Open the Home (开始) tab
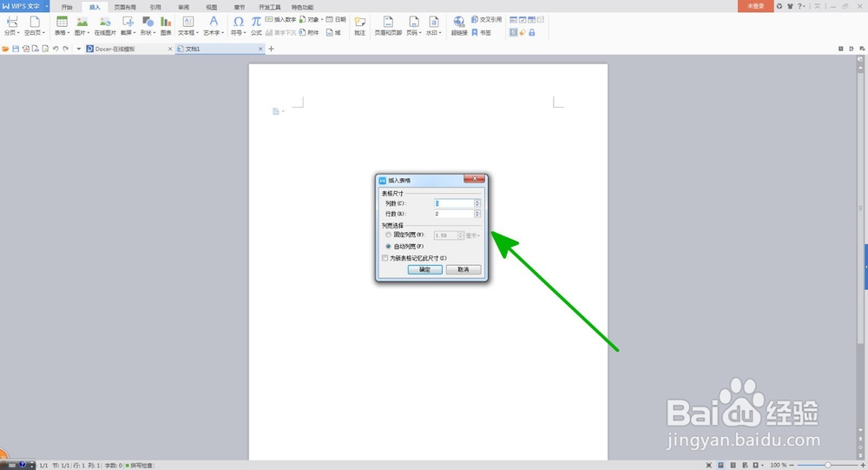Image resolution: width=868 pixels, height=470 pixels. coord(67,7)
